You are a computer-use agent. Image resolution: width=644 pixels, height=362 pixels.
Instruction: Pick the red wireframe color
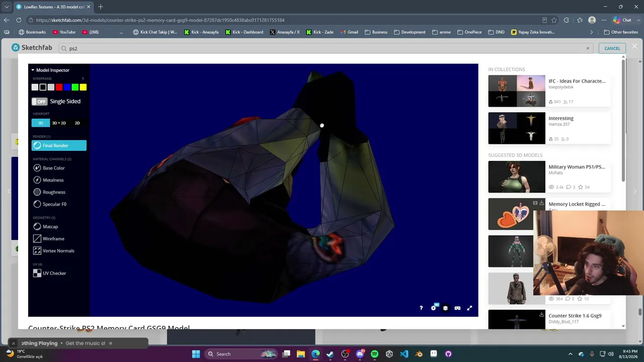[x=59, y=87]
